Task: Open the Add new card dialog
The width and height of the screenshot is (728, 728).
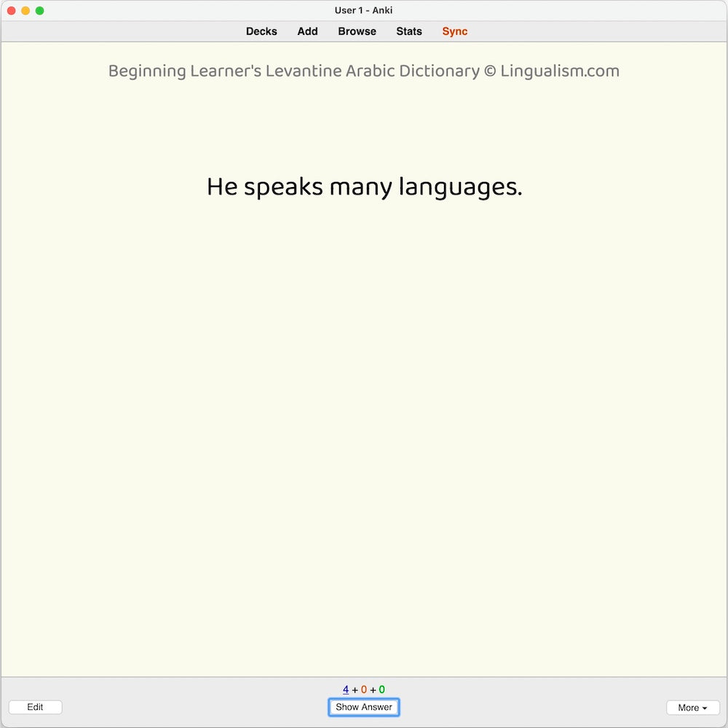Action: (x=307, y=31)
